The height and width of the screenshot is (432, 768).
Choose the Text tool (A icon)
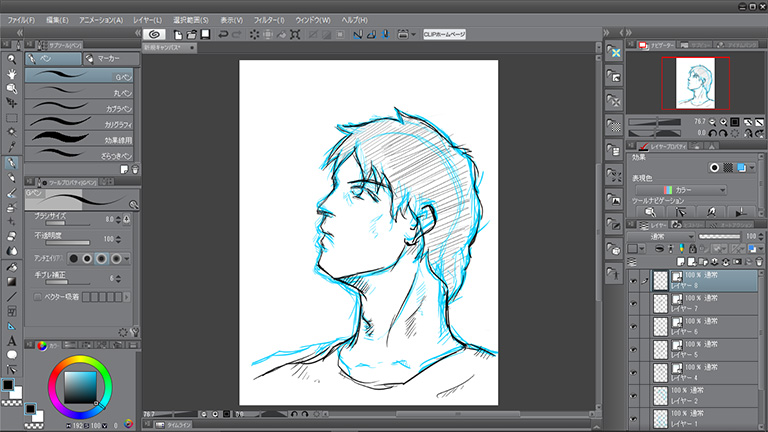click(11, 341)
